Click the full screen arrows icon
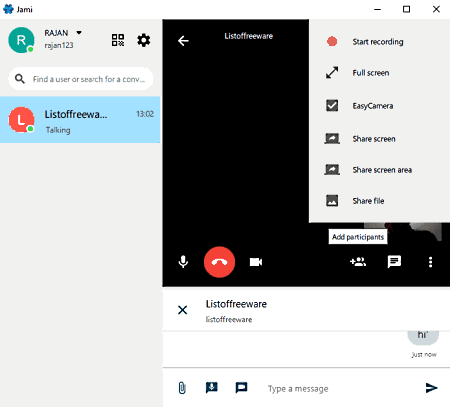The width and height of the screenshot is (450, 407). point(332,72)
